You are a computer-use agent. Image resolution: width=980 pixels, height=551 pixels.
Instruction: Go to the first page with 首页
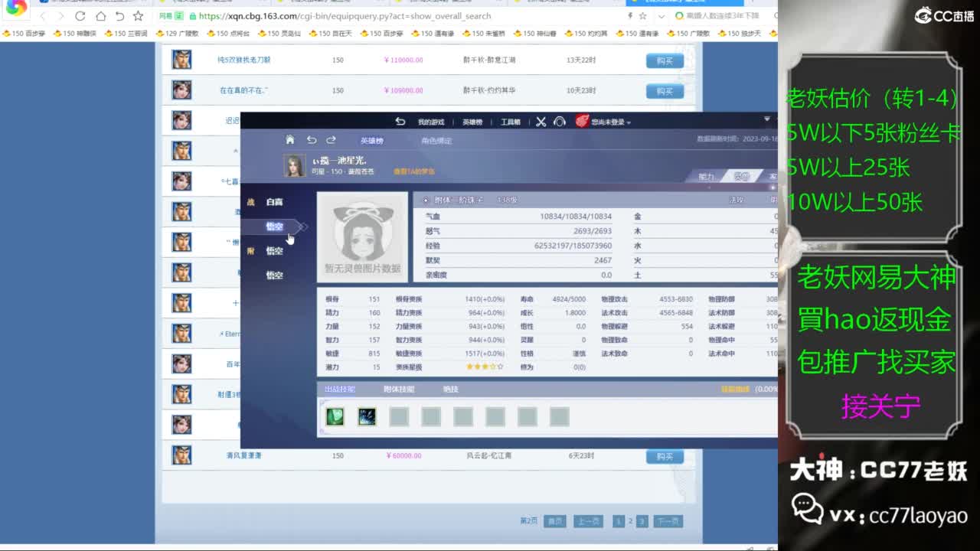tap(555, 521)
